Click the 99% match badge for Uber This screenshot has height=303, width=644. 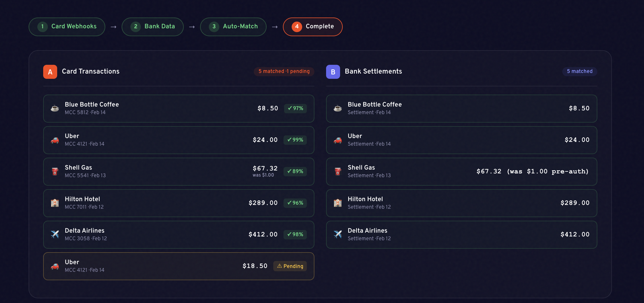point(295,140)
